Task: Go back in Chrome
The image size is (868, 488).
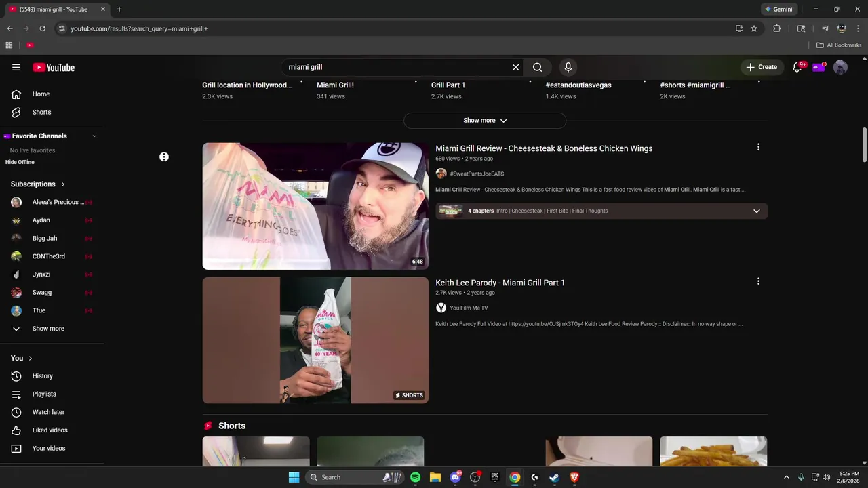Action: point(9,28)
